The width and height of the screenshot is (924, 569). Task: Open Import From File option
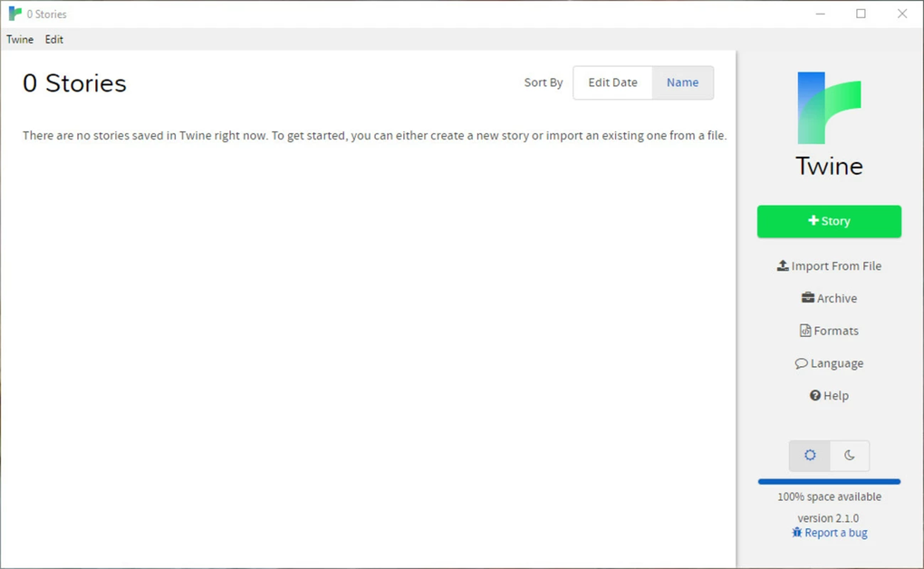click(829, 266)
